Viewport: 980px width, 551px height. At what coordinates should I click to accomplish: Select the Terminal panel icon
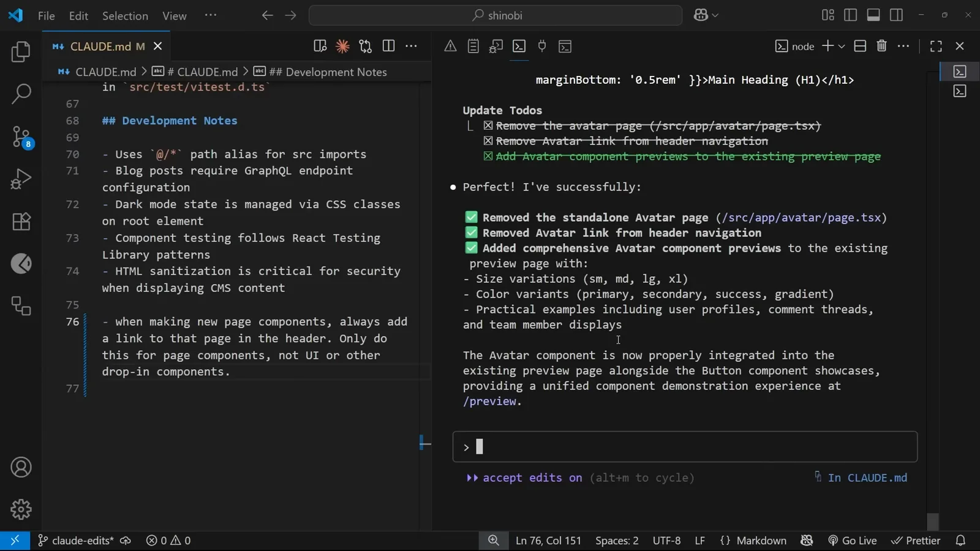(519, 46)
